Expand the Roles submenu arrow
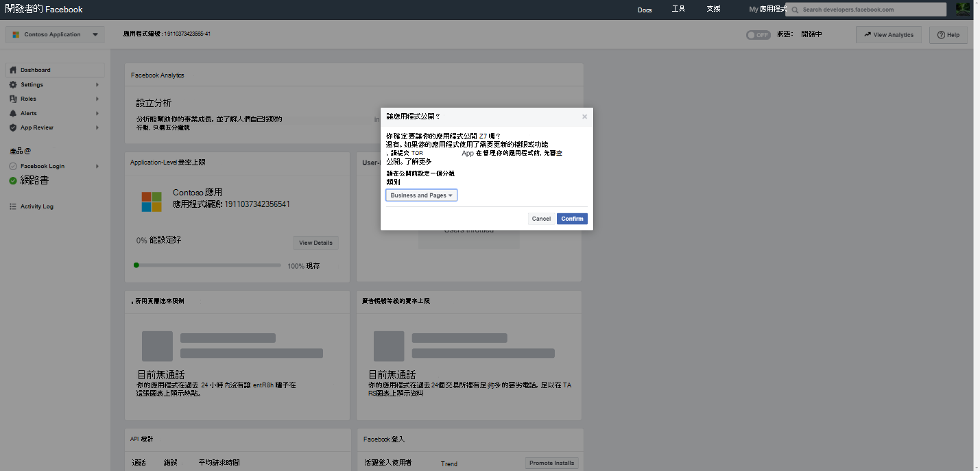 tap(97, 99)
